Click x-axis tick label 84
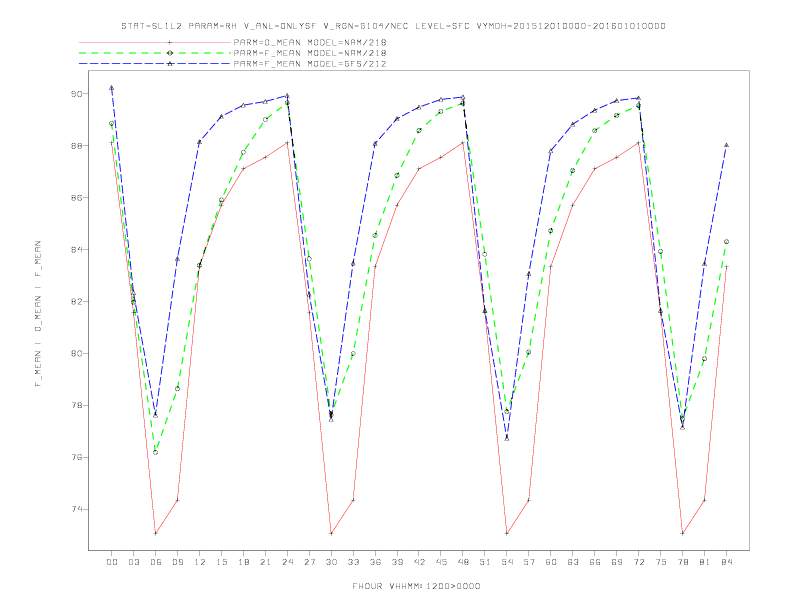This screenshot has width=792, height=612. point(727,562)
